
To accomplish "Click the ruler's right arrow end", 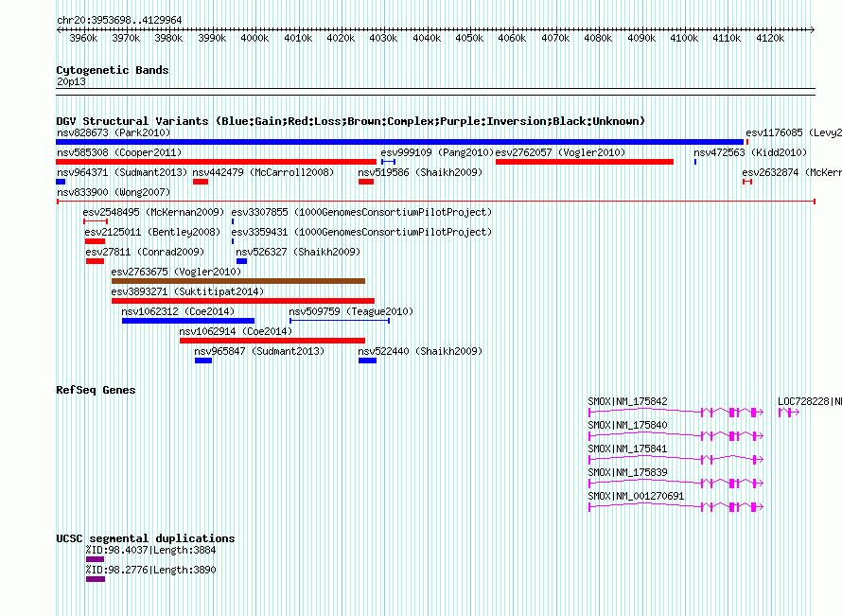I will pyautogui.click(x=812, y=30).
